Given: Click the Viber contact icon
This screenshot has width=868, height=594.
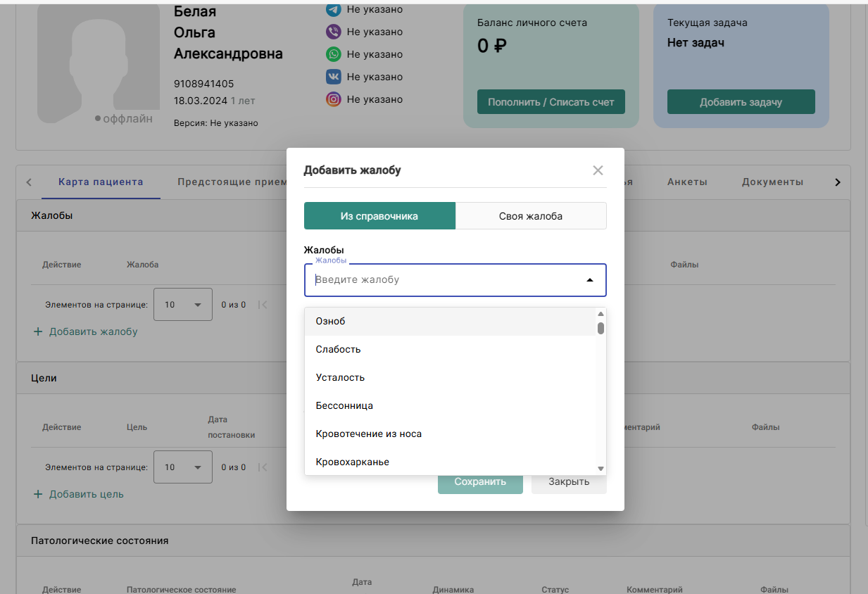Looking at the screenshot, I should [x=332, y=32].
